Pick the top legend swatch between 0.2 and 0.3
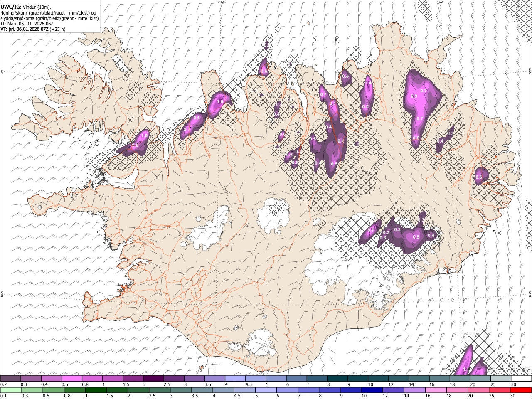Image resolution: width=532 pixels, height=399 pixels. point(10,379)
